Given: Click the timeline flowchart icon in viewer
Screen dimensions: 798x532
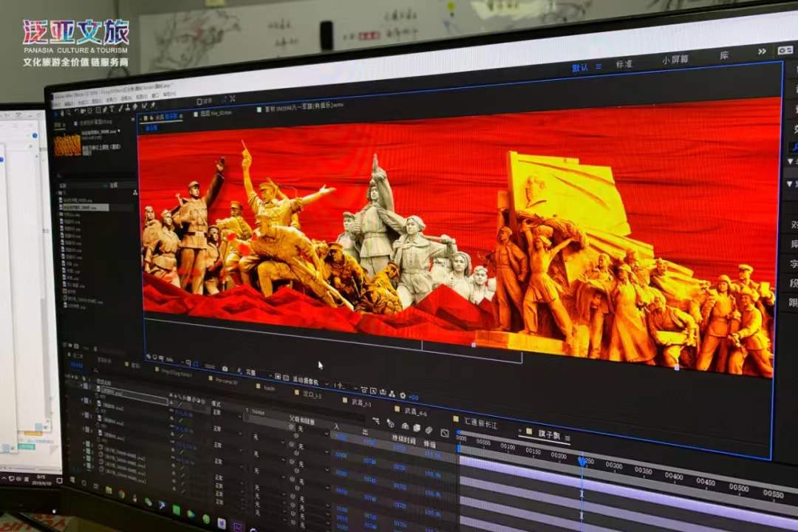Looking at the screenshot, I should (x=392, y=394).
